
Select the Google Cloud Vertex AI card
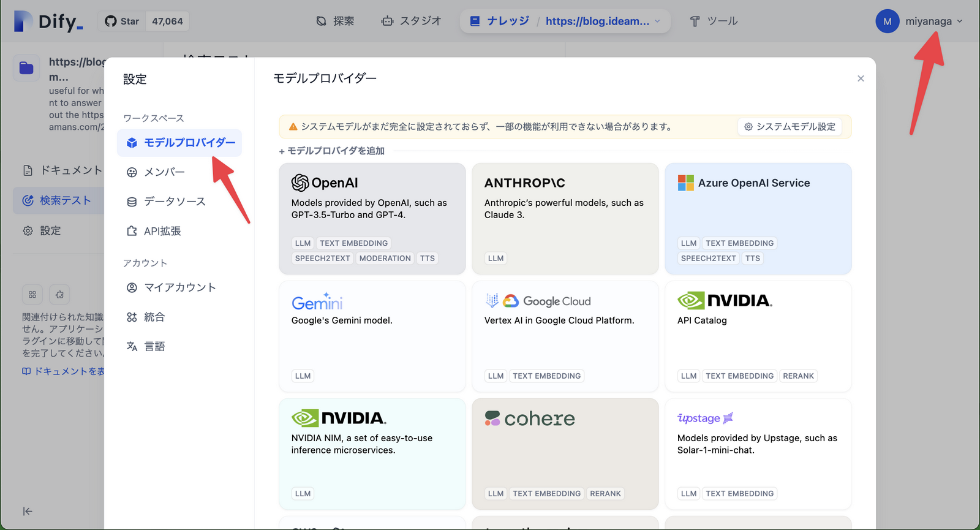point(565,336)
